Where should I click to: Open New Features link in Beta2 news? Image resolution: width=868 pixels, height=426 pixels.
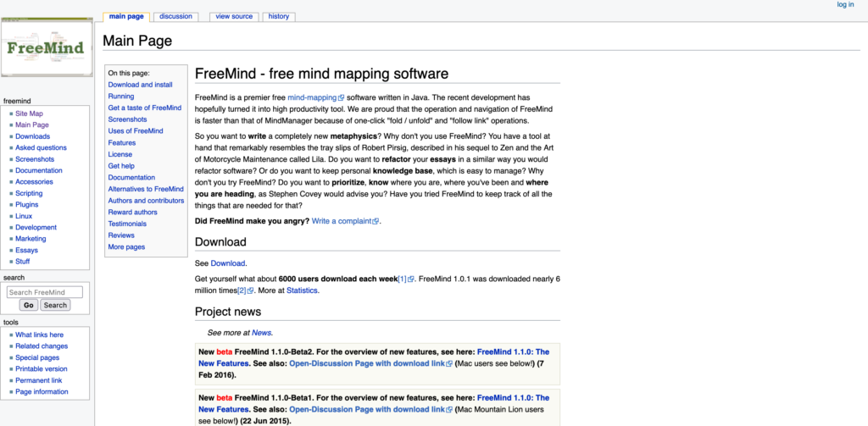[x=513, y=351]
